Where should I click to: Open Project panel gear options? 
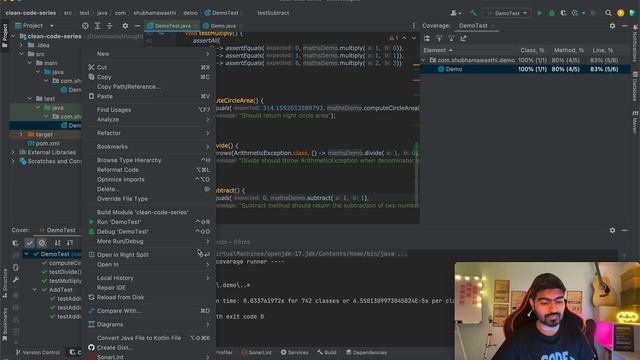125,26
